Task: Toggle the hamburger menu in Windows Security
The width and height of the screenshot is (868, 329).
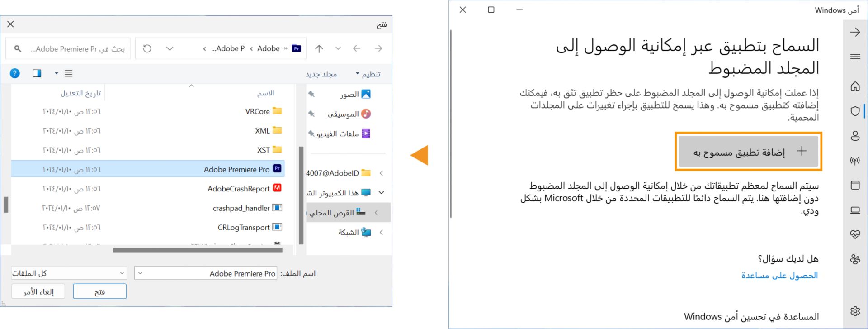Action: (x=855, y=57)
